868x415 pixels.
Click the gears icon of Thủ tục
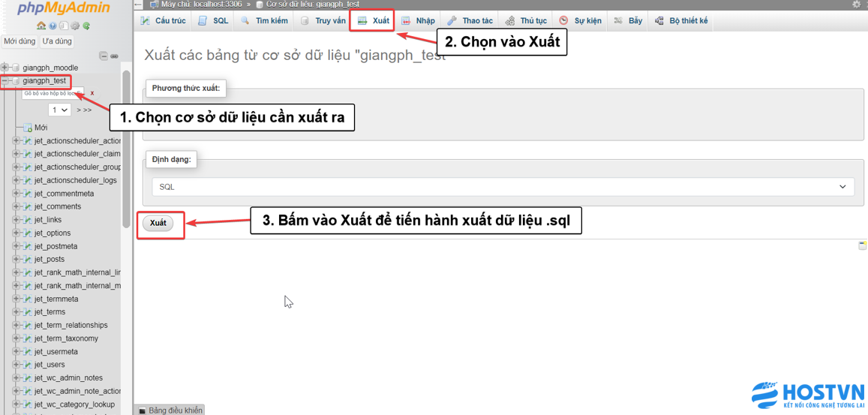[510, 21]
